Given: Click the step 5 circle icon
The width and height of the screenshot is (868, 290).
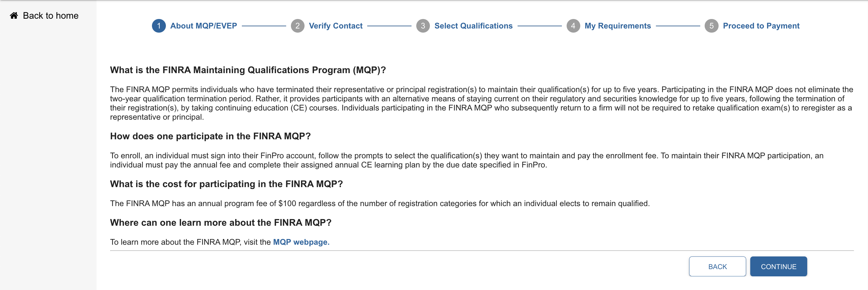Looking at the screenshot, I should pyautogui.click(x=711, y=26).
